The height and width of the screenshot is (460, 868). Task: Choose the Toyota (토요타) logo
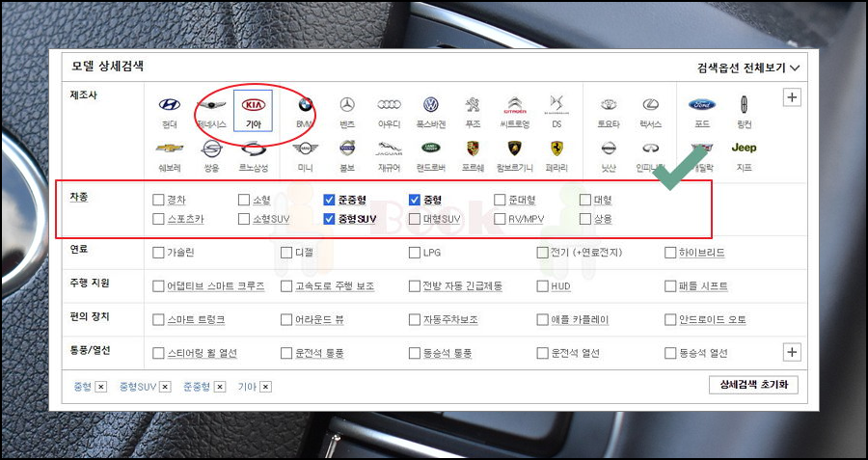[609, 104]
